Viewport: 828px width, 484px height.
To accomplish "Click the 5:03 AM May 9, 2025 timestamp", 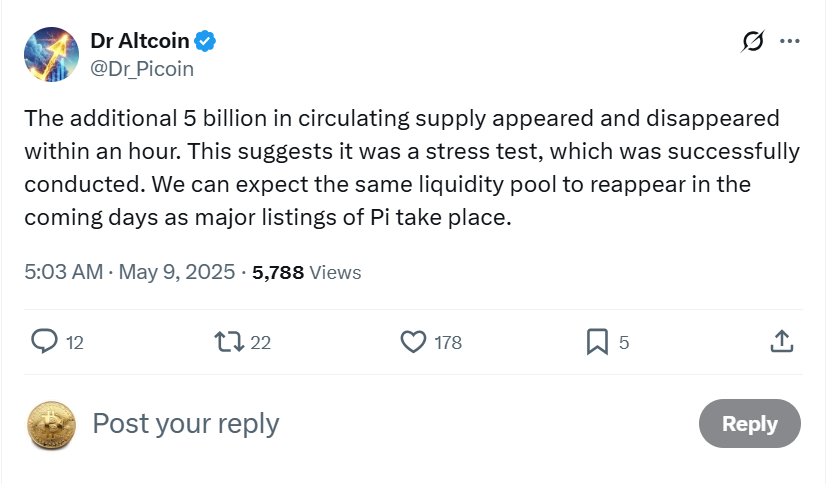I will coord(130,272).
